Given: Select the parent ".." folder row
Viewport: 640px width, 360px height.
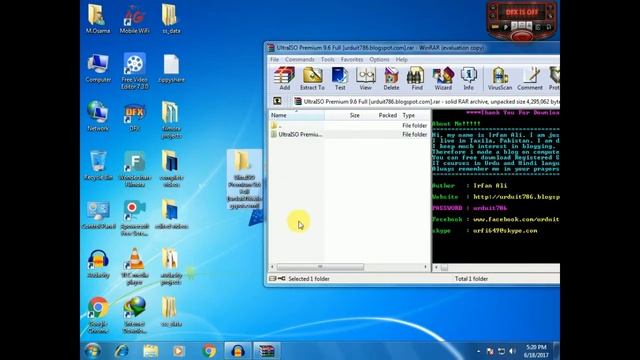Looking at the screenshot, I should coord(349,125).
